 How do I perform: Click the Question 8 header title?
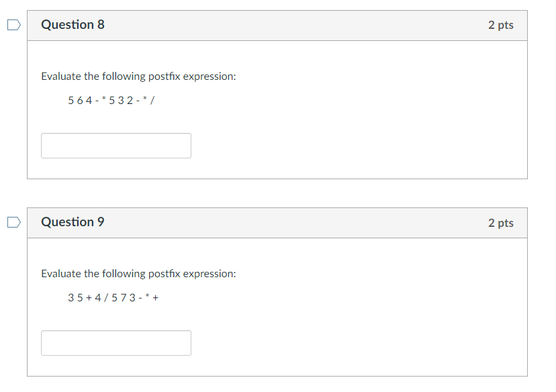pyautogui.click(x=73, y=24)
